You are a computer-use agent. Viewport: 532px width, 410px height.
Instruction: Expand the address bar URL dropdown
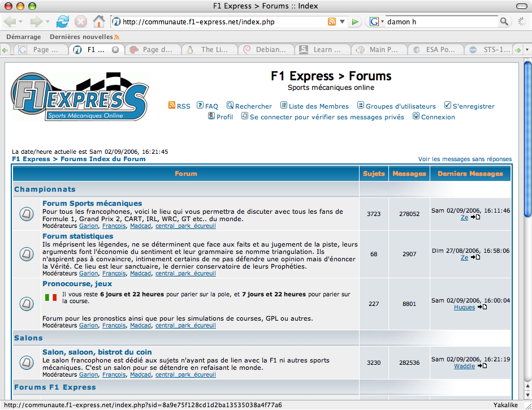click(343, 21)
